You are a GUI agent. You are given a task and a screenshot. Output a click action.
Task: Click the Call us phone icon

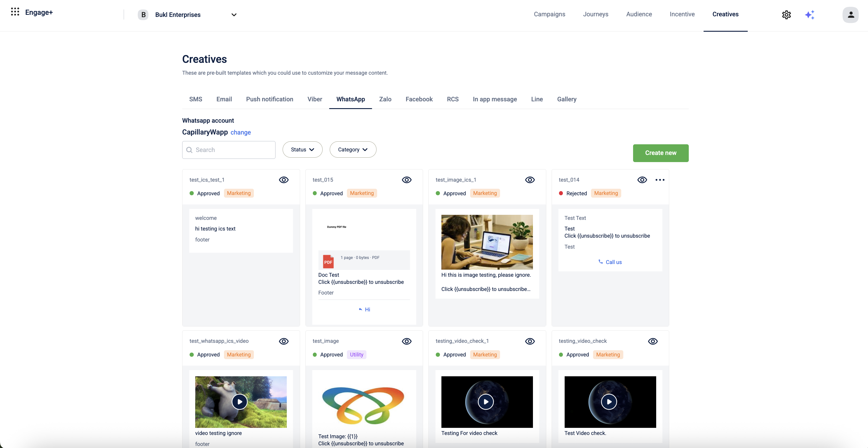pyautogui.click(x=600, y=262)
